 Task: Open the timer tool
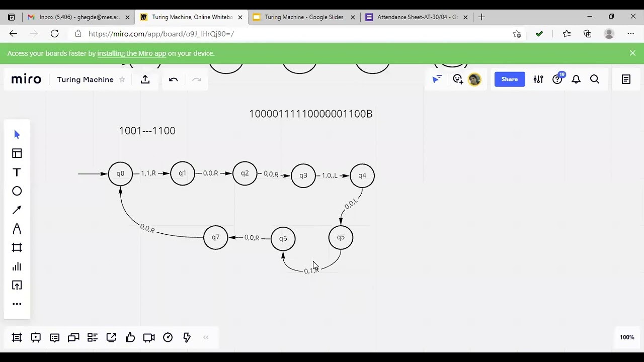(168, 337)
